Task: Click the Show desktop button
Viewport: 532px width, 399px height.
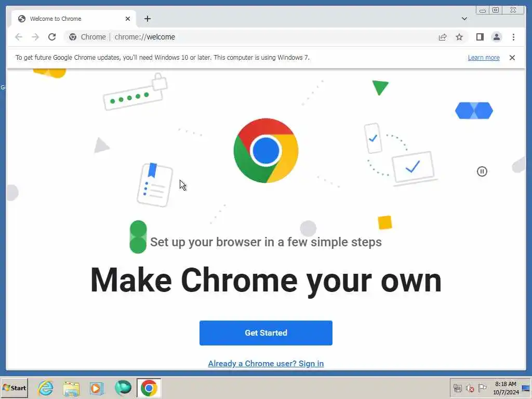Action: (x=527, y=388)
